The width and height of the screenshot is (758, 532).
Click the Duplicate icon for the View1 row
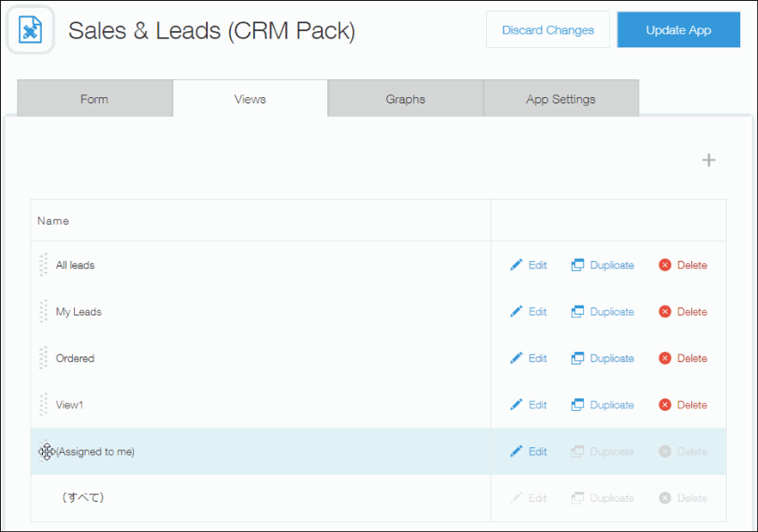coord(578,405)
